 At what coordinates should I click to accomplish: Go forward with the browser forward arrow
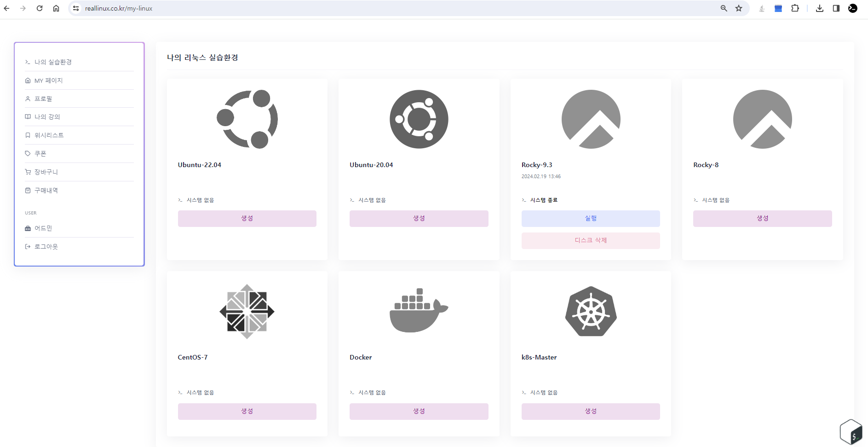23,8
